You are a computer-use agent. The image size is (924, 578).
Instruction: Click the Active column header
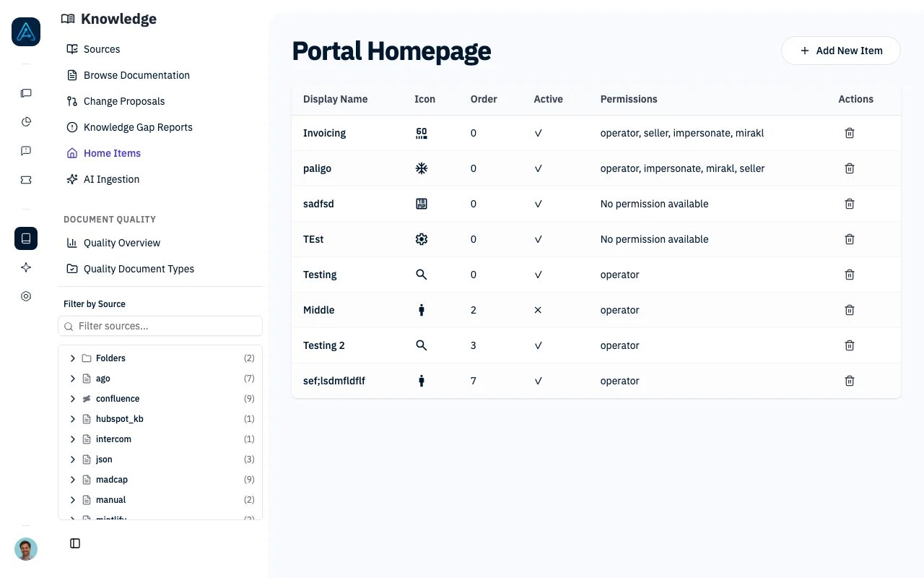tap(548, 99)
